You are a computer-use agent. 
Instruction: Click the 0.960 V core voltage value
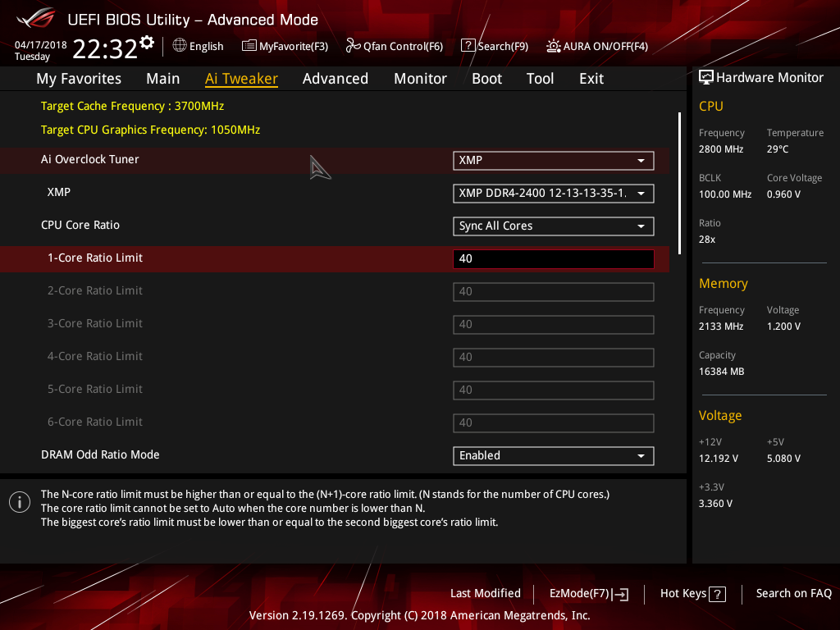coord(783,194)
